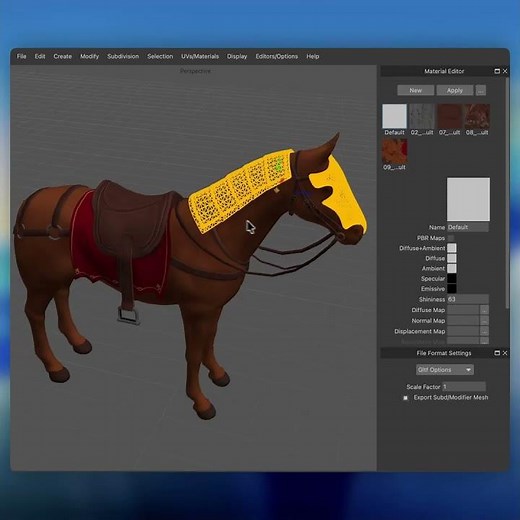Click the Displacement Map path field
Viewport: 520px width, 520px height.
coord(463,331)
